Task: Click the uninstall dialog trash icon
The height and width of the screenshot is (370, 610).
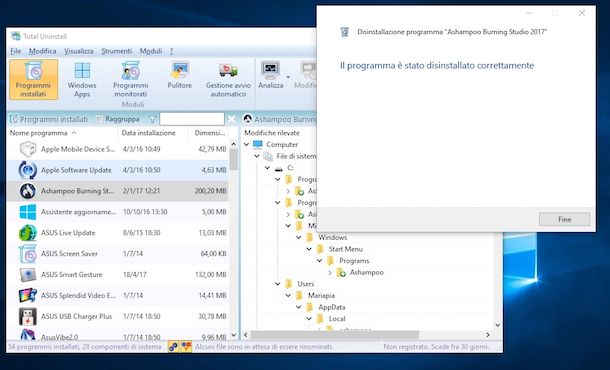Action: 345,32
